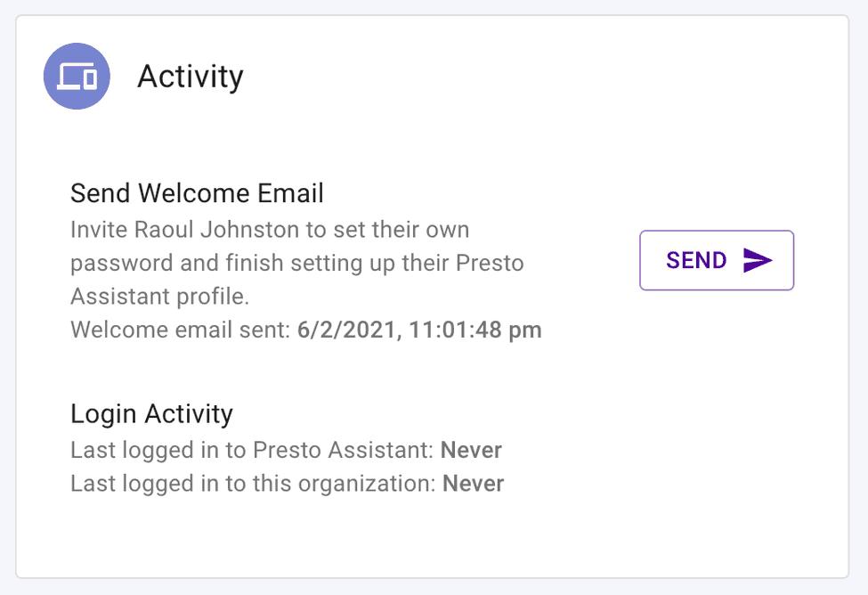Viewport: 868px width, 595px height.
Task: Tap the device screen glyph within Activity icon
Action: pos(77,77)
